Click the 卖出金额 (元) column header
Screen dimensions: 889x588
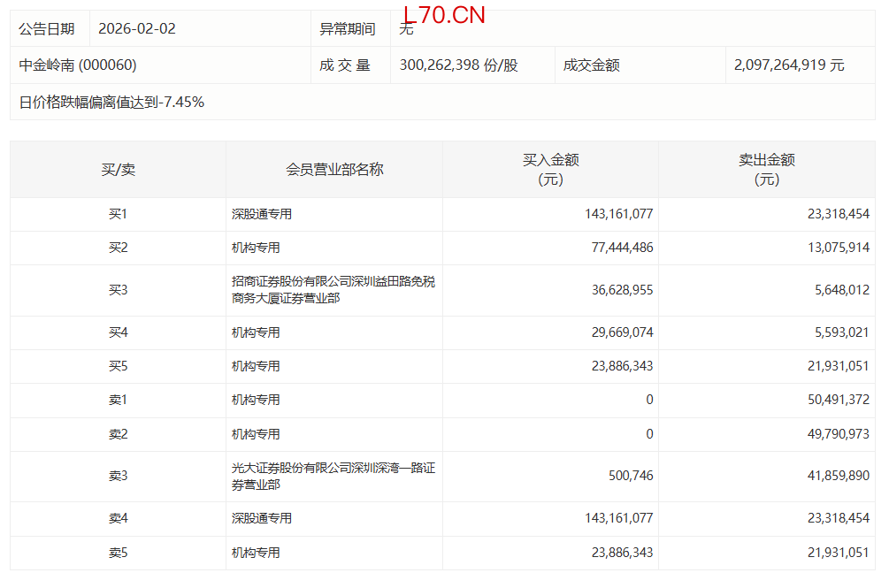click(766, 170)
